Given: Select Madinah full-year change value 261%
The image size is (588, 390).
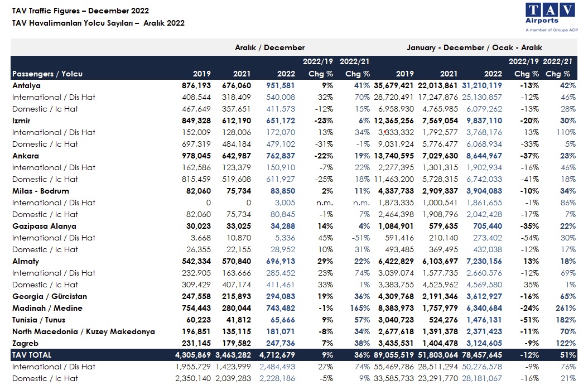Looking at the screenshot, I should [566, 308].
